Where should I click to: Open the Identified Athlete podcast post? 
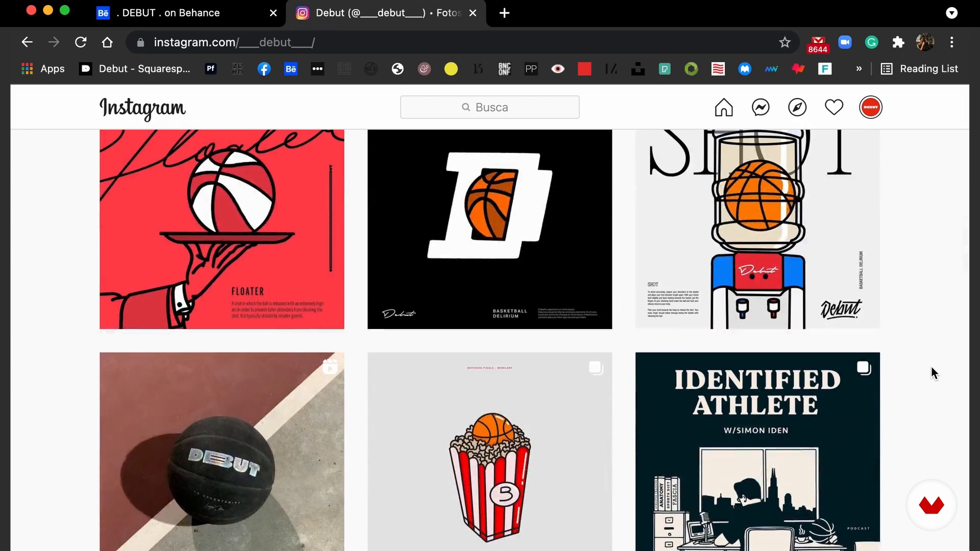pyautogui.click(x=757, y=452)
